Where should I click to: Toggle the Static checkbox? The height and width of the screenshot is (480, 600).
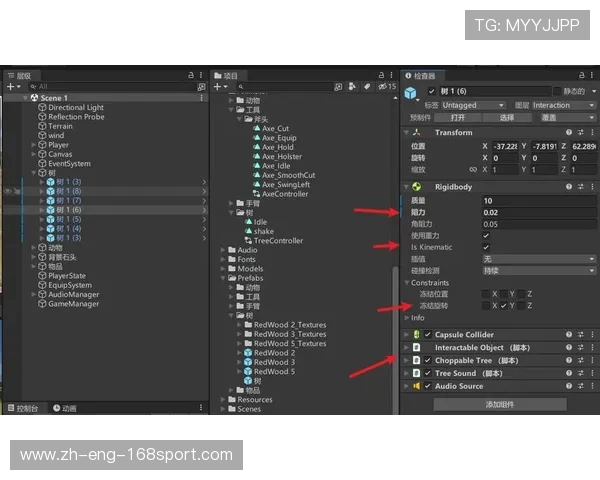(557, 91)
